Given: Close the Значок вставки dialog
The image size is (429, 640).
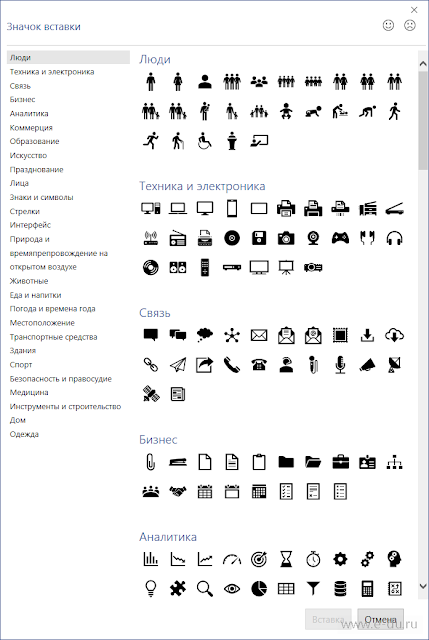Looking at the screenshot, I should pyautogui.click(x=414, y=10).
